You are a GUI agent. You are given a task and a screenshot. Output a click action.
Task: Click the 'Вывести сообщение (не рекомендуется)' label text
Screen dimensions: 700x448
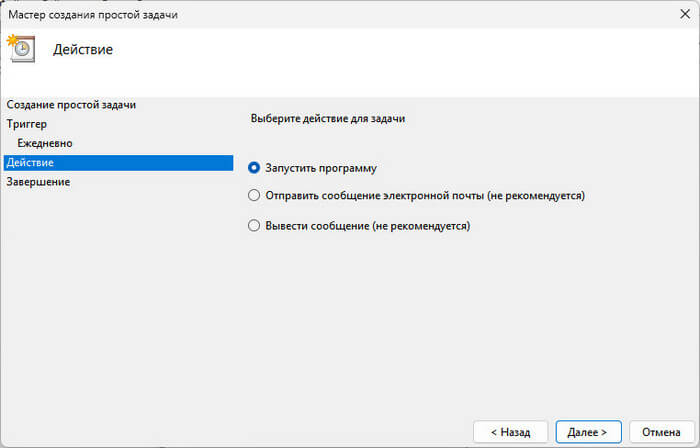[x=366, y=226]
